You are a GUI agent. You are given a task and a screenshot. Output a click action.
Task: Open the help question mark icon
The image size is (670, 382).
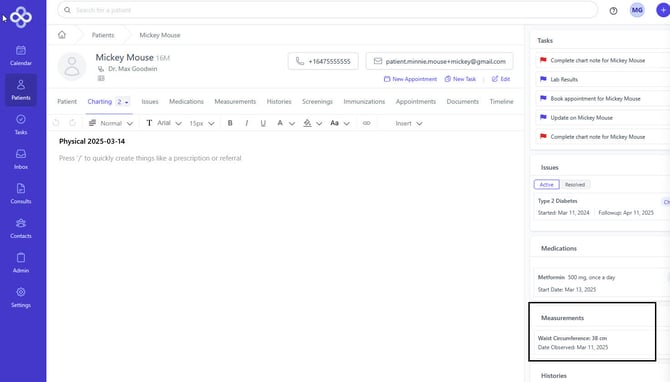point(613,11)
